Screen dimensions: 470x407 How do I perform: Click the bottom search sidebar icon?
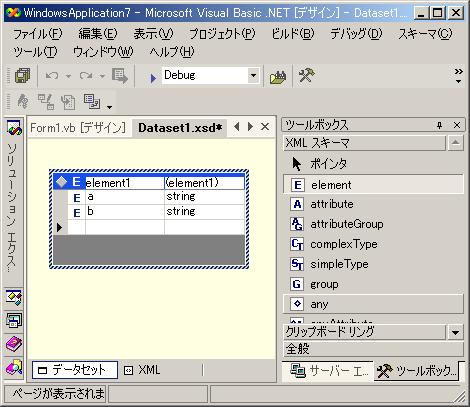click(14, 368)
